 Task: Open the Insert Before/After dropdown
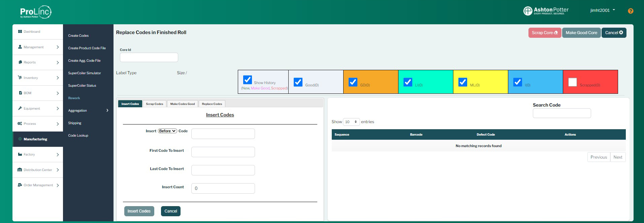pyautogui.click(x=167, y=131)
